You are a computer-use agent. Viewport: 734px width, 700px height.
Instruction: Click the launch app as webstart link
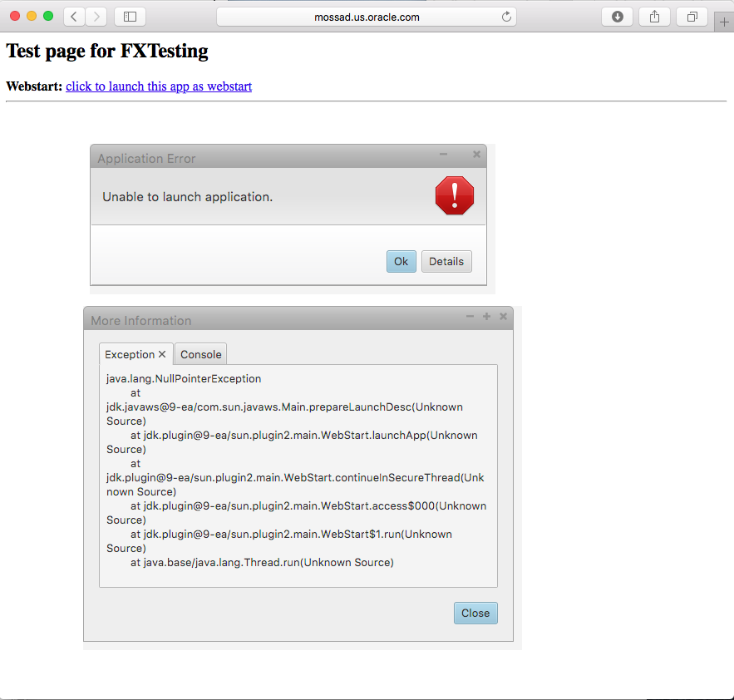tap(159, 86)
